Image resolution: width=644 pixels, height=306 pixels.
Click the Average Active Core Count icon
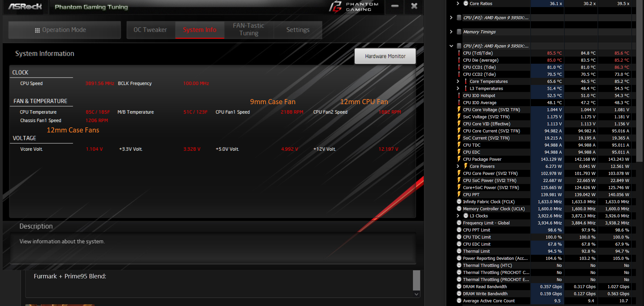point(459,301)
